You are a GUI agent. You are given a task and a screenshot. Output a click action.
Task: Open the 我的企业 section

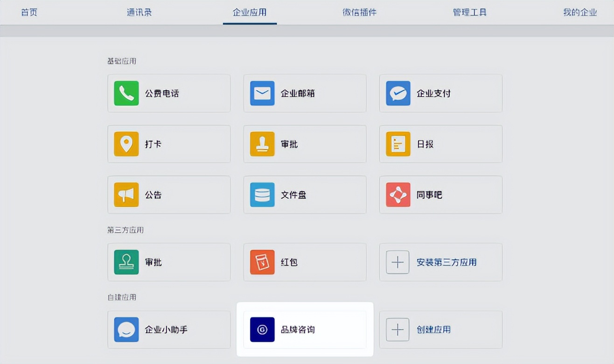click(580, 12)
